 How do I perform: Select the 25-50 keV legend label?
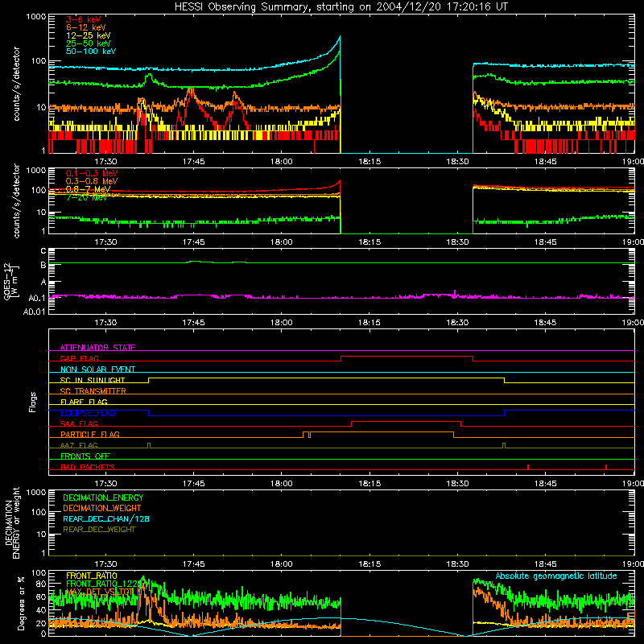89,43
